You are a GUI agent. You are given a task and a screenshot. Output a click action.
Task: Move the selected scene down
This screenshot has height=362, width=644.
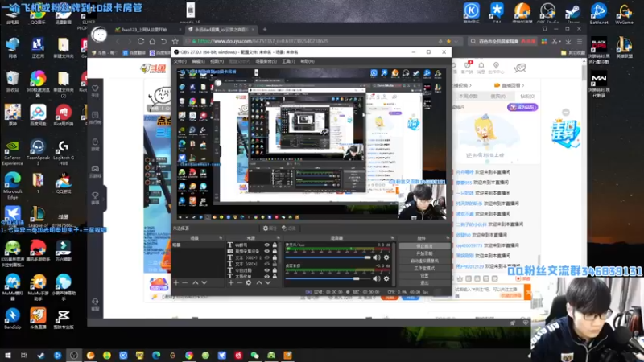click(204, 283)
